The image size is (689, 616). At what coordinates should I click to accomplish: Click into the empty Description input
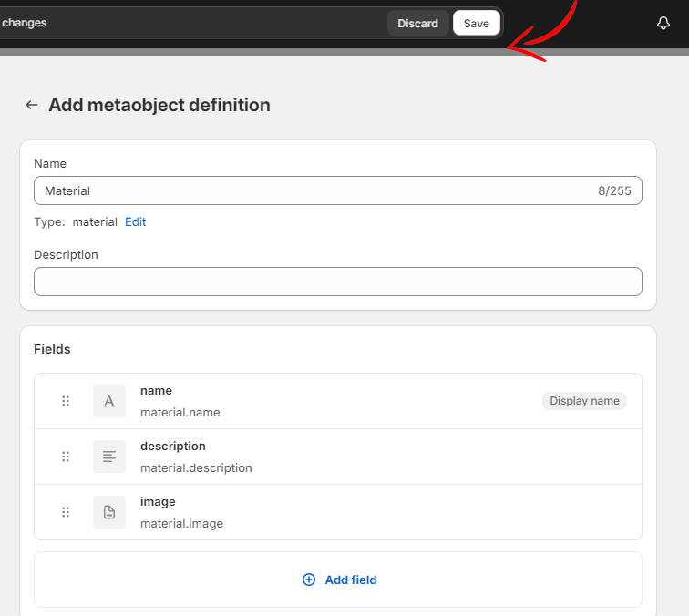point(337,282)
